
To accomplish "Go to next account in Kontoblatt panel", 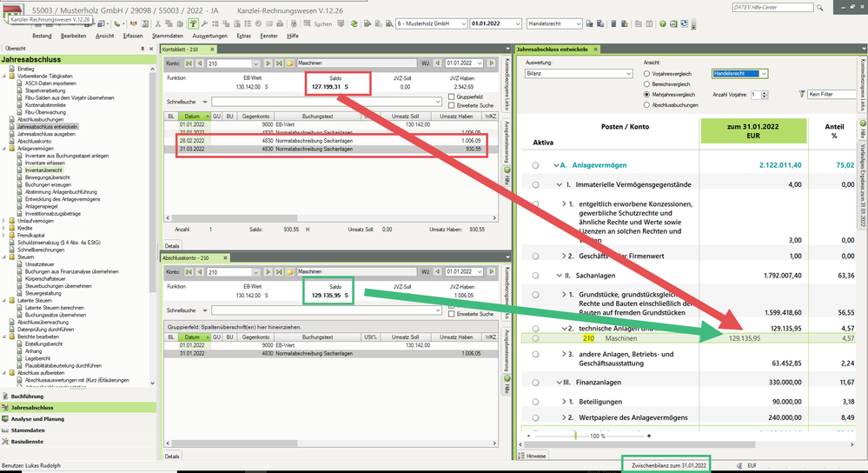I will pyautogui.click(x=268, y=63).
